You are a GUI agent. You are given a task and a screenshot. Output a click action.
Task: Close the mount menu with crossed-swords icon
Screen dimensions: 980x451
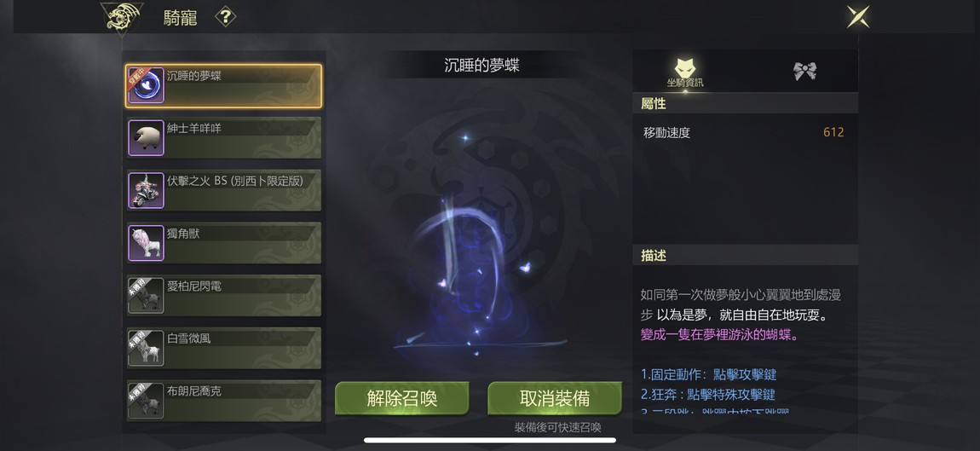pyautogui.click(x=857, y=17)
